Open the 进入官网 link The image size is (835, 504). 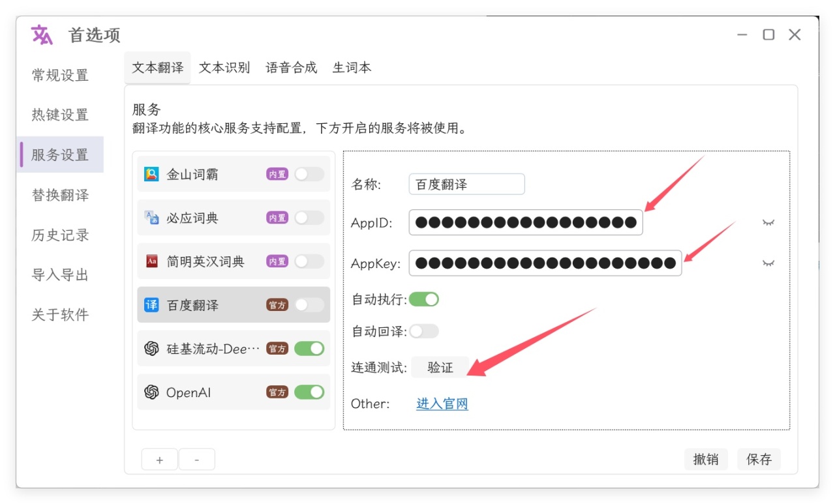pyautogui.click(x=442, y=404)
